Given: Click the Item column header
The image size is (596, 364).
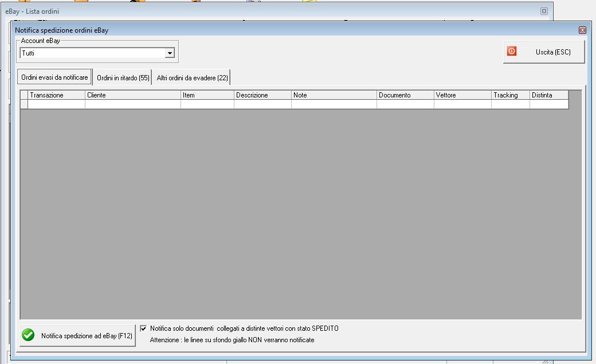Looking at the screenshot, I should point(207,95).
